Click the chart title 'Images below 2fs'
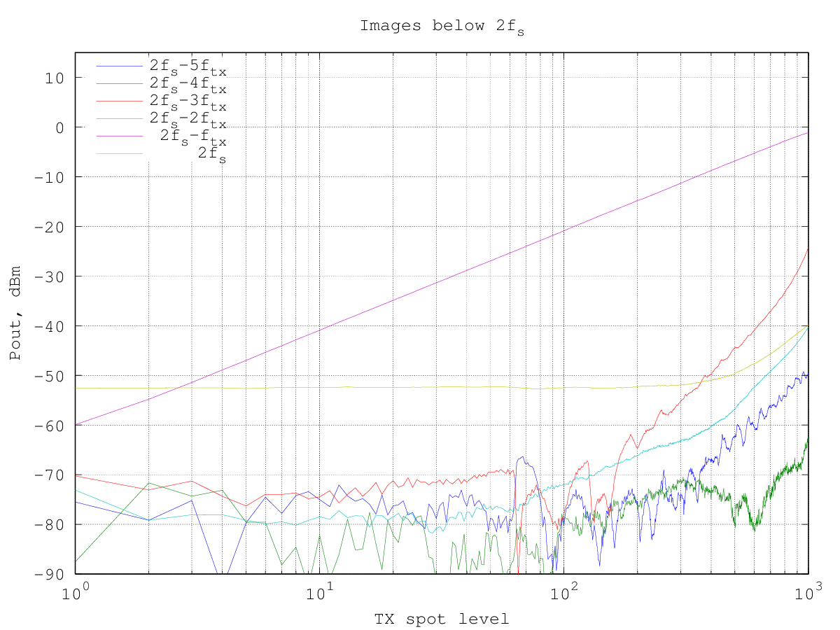The height and width of the screenshot is (630, 840). tap(442, 28)
